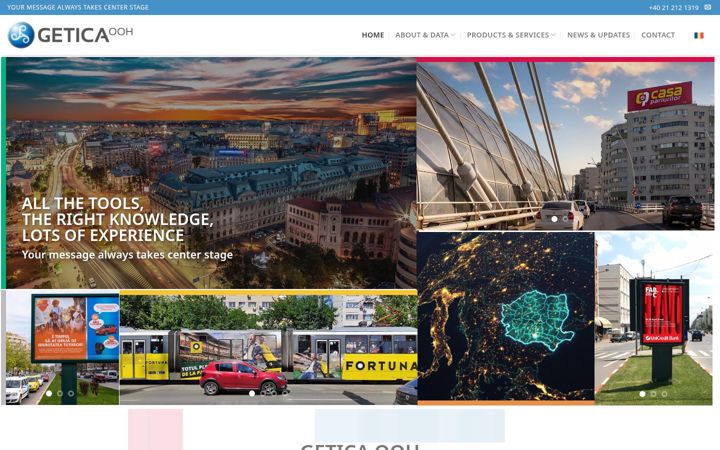Select second dot of bridge photo slider
720x450 pixels.
(565, 219)
